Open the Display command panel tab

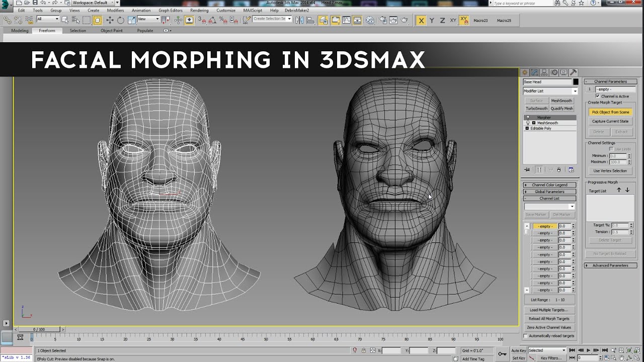click(x=564, y=72)
